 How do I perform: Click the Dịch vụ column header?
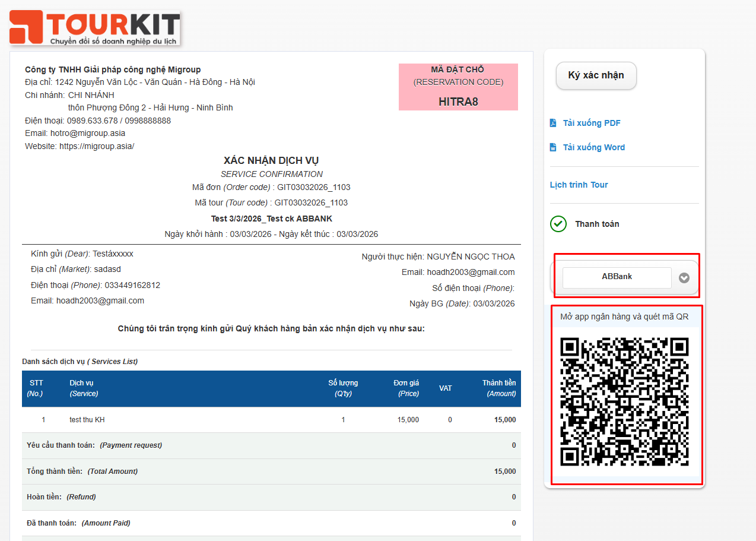(x=83, y=388)
